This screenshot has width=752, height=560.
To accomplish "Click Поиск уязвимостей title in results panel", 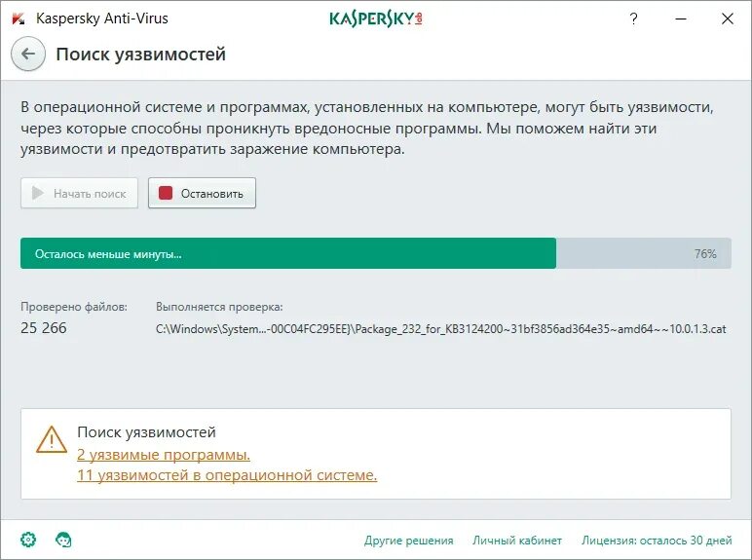I will coord(146,432).
